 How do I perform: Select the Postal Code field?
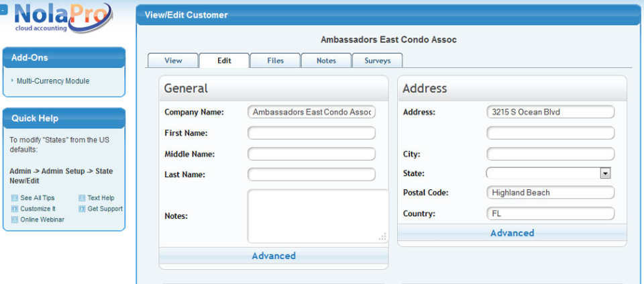tap(550, 193)
